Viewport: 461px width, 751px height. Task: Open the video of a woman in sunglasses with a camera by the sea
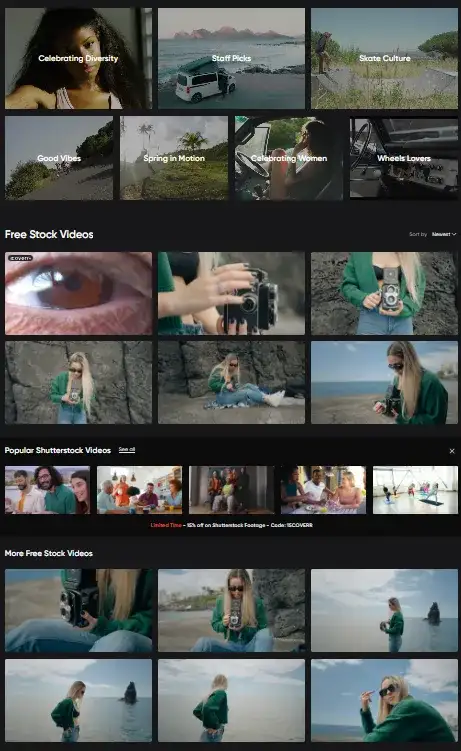point(384,383)
